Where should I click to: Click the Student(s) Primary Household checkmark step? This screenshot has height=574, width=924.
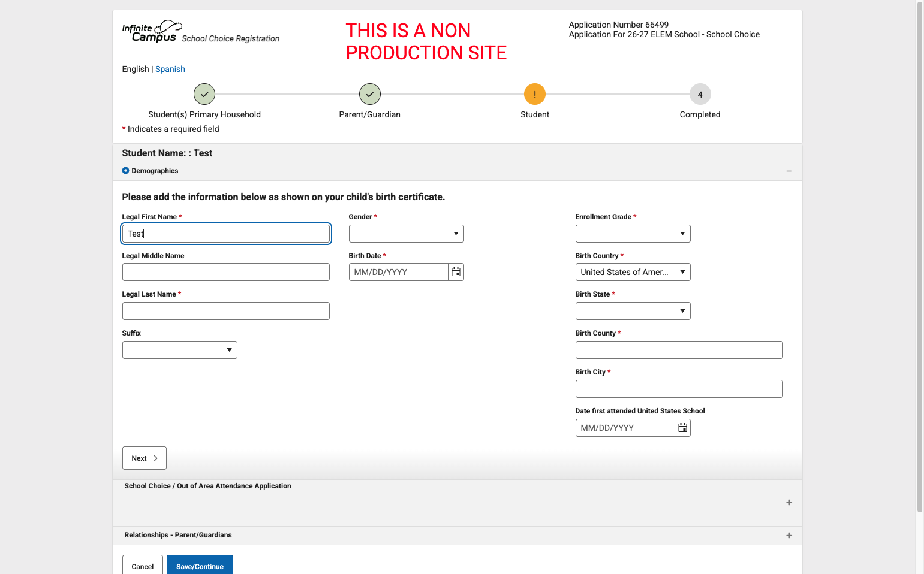point(204,94)
